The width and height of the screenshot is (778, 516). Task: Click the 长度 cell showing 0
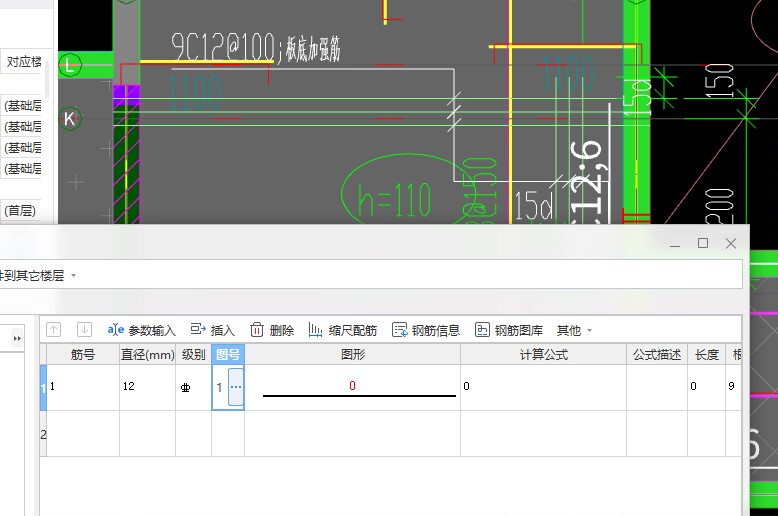coord(707,387)
